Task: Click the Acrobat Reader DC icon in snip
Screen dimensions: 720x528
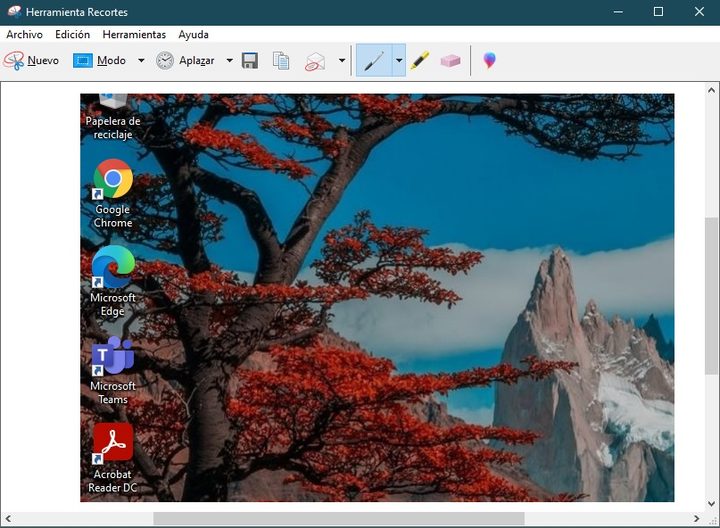Action: coord(113,442)
